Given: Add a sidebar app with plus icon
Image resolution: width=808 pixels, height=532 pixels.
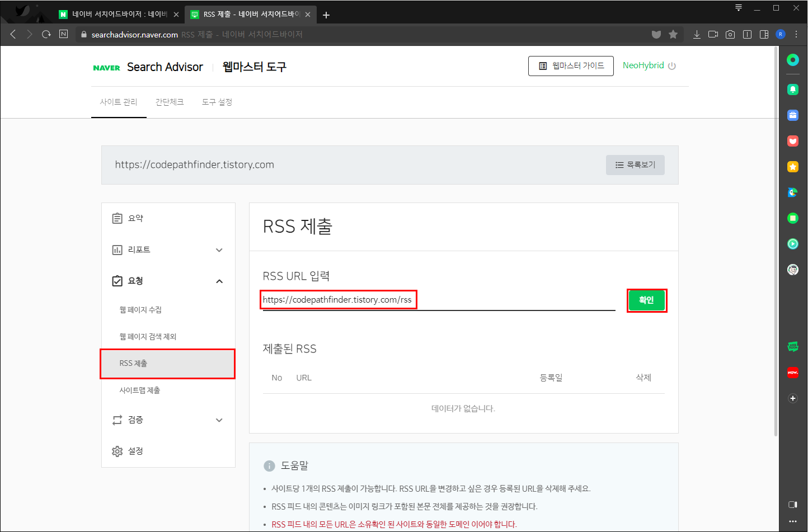Looking at the screenshot, I should coord(793,398).
